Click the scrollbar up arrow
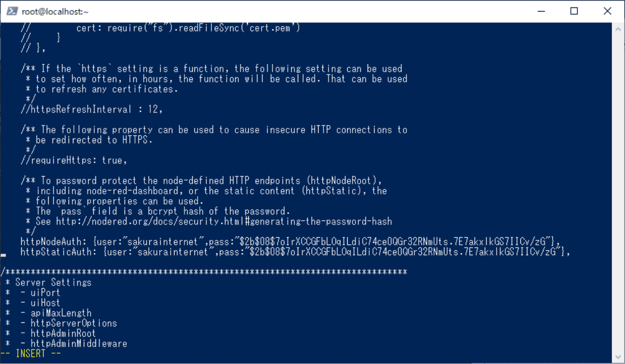 click(x=618, y=29)
